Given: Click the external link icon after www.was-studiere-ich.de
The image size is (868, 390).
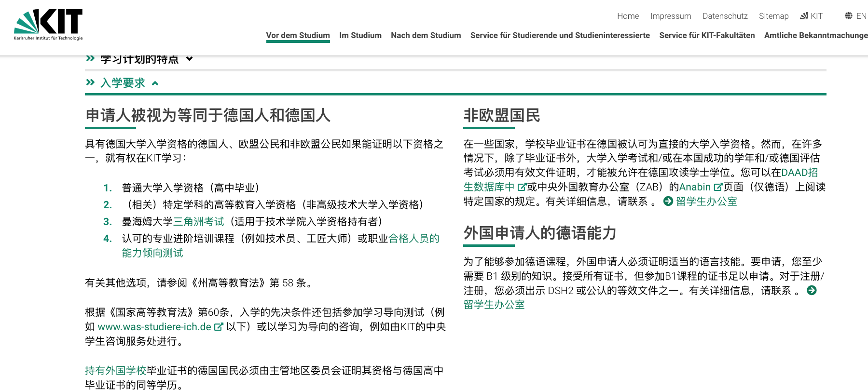Looking at the screenshot, I should (x=219, y=327).
